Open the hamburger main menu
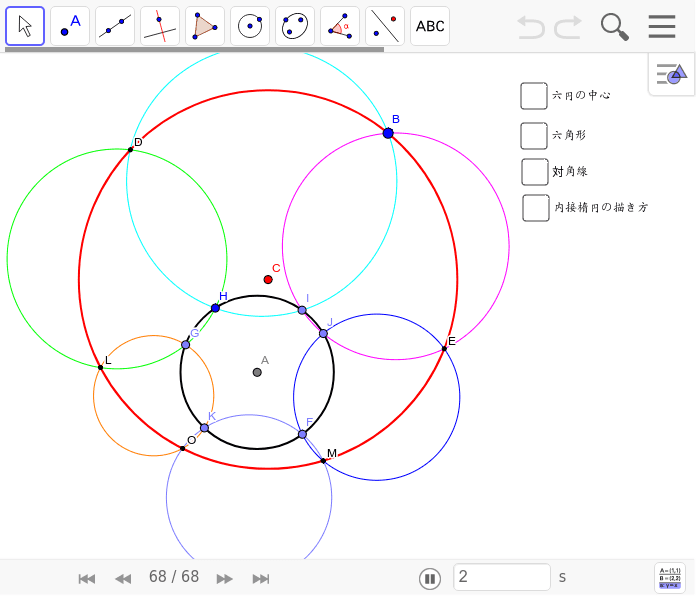696x596 pixels. coord(662,27)
